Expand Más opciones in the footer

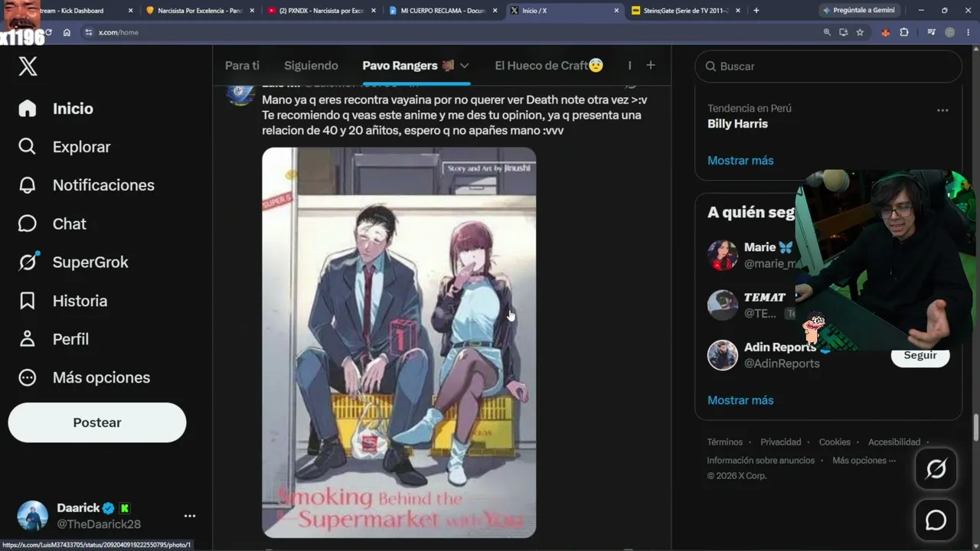[864, 461]
